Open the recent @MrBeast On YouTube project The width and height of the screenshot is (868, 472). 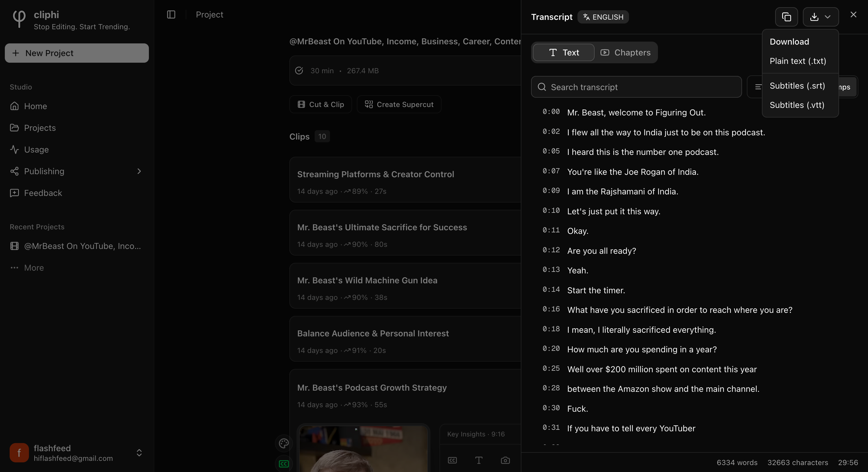pyautogui.click(x=77, y=246)
